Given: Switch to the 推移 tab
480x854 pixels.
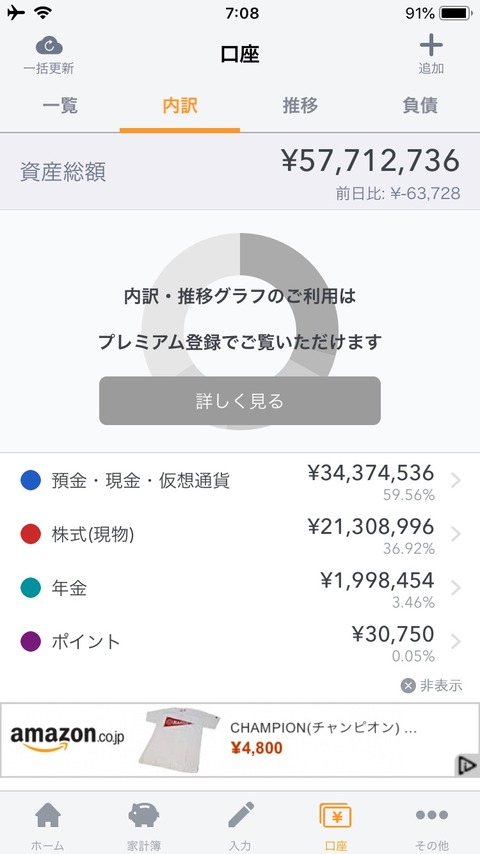Looking at the screenshot, I should point(300,106).
